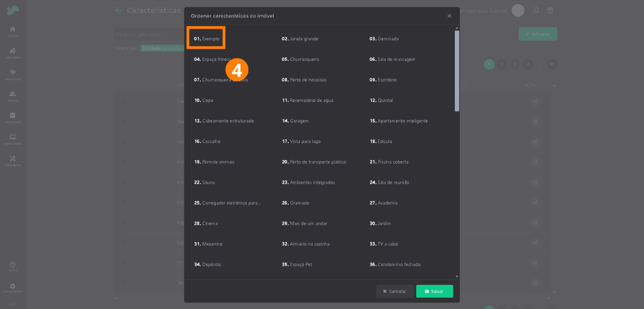Select the "01. Exemplo" item
This screenshot has width=644, height=309.
tap(206, 39)
